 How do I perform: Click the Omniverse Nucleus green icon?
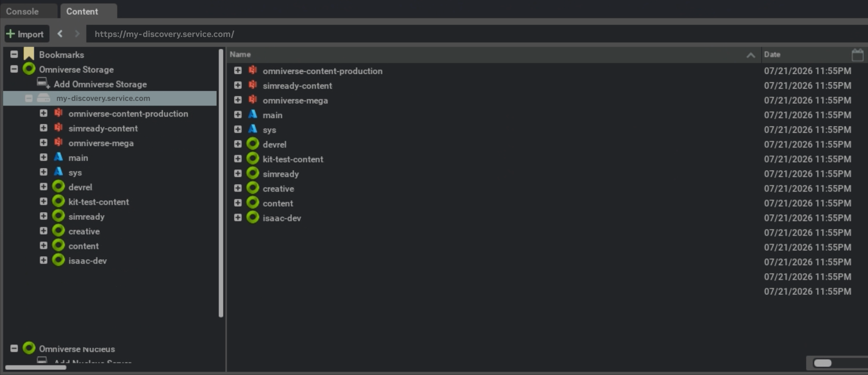coord(29,348)
